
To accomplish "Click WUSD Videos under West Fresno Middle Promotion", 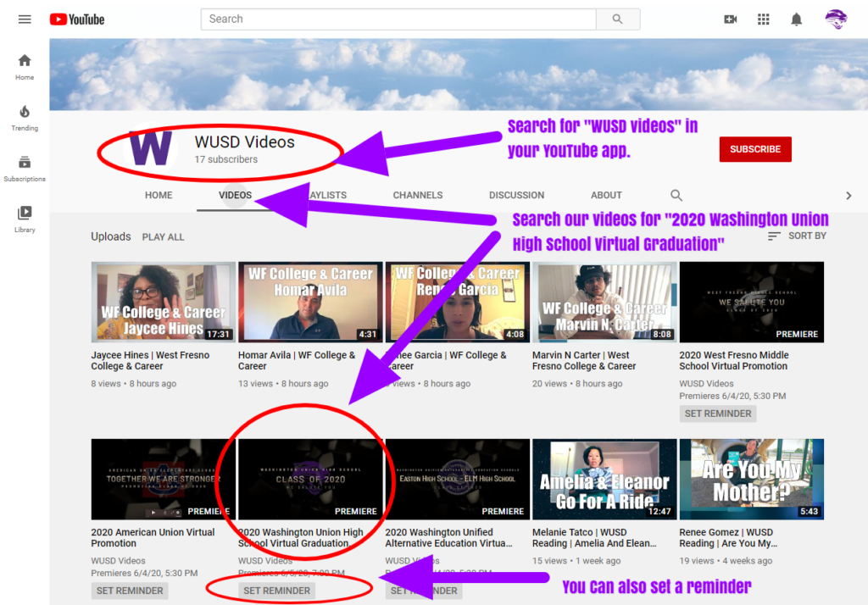I will (706, 384).
